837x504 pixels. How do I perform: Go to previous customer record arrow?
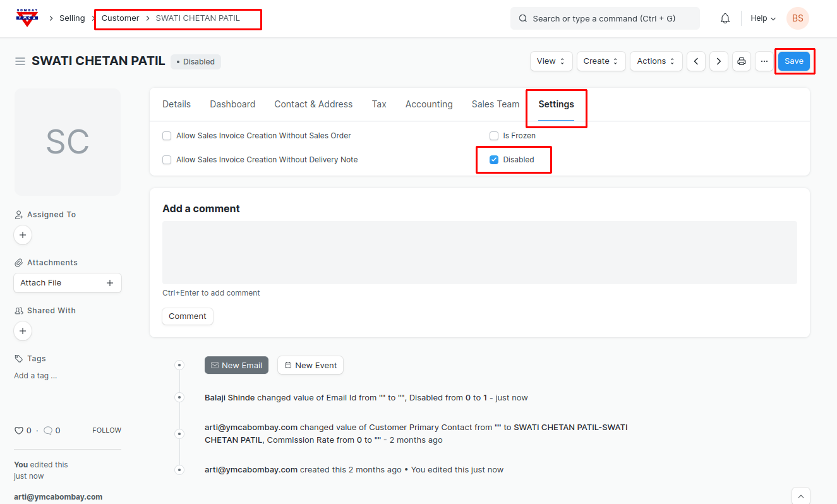pos(696,61)
